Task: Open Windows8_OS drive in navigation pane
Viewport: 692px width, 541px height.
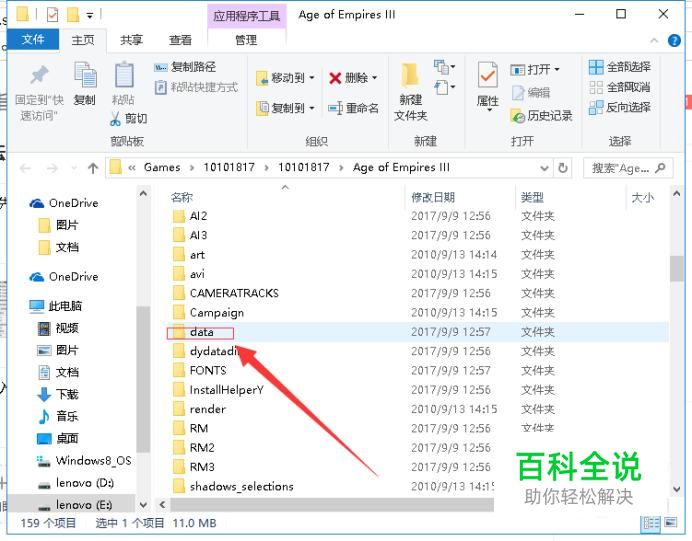Action: pyautogui.click(x=84, y=461)
